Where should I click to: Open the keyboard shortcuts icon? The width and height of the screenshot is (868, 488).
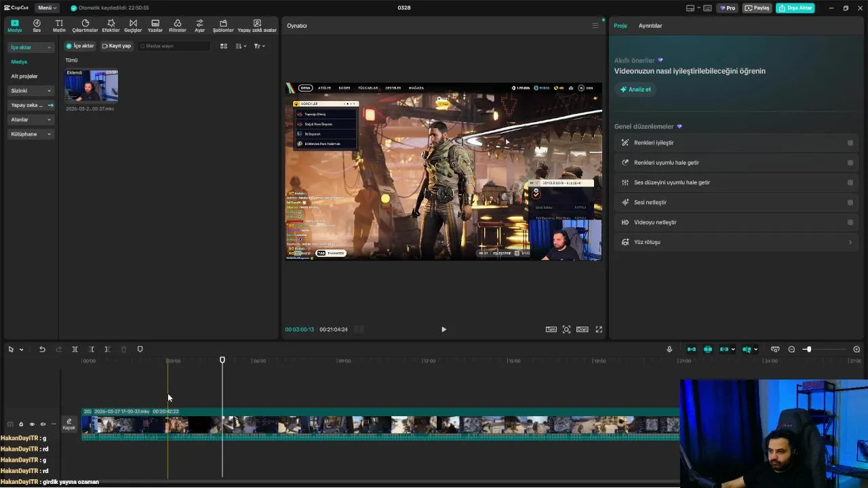[707, 8]
